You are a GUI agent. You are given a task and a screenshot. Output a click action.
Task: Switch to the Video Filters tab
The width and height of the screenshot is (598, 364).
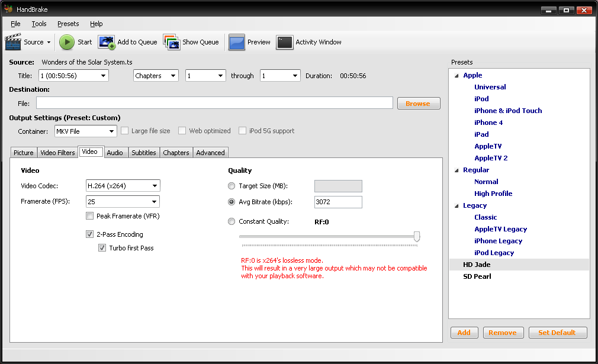57,153
